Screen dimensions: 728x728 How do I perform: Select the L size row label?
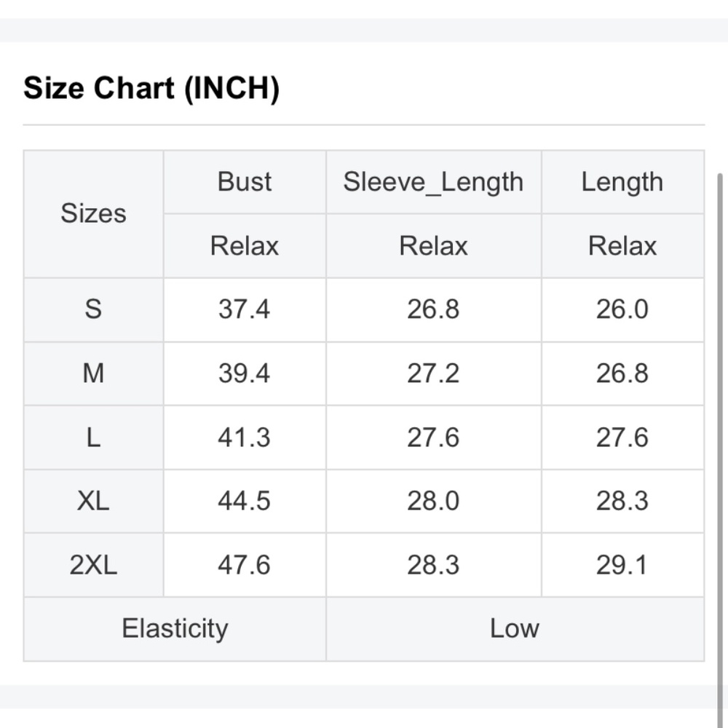point(93,438)
